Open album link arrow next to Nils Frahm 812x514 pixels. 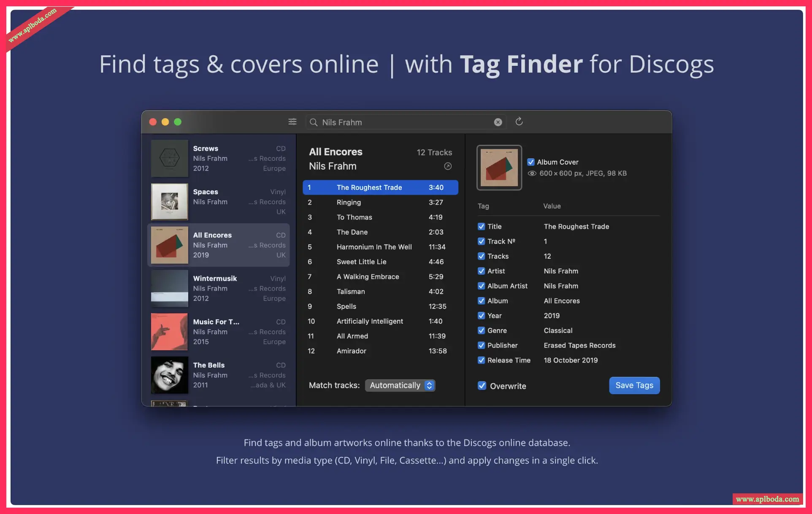(x=448, y=166)
